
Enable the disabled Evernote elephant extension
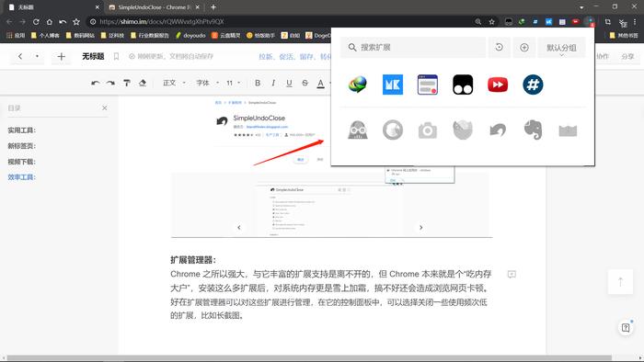point(533,130)
